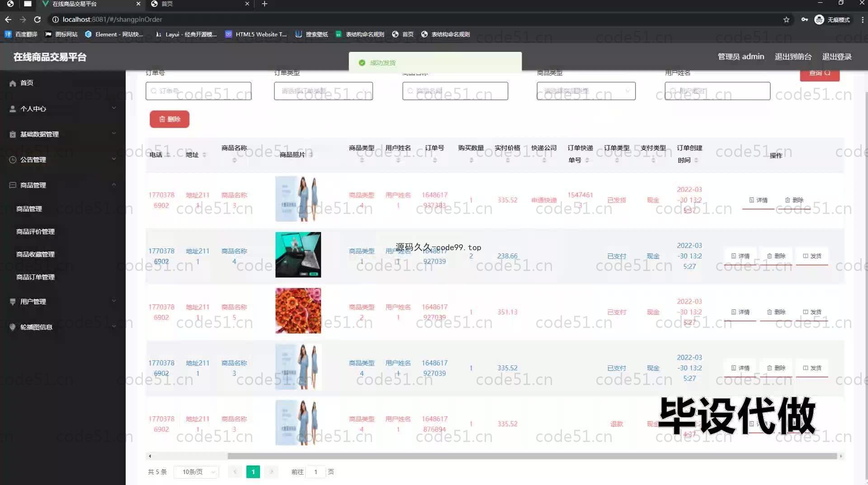Open 商品订单管理 submenu entry
The image size is (868, 485).
(x=35, y=277)
